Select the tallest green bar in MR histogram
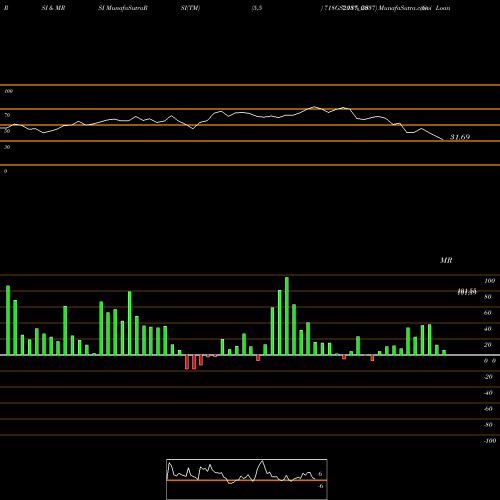This screenshot has height=500, width=500. [x=287, y=316]
